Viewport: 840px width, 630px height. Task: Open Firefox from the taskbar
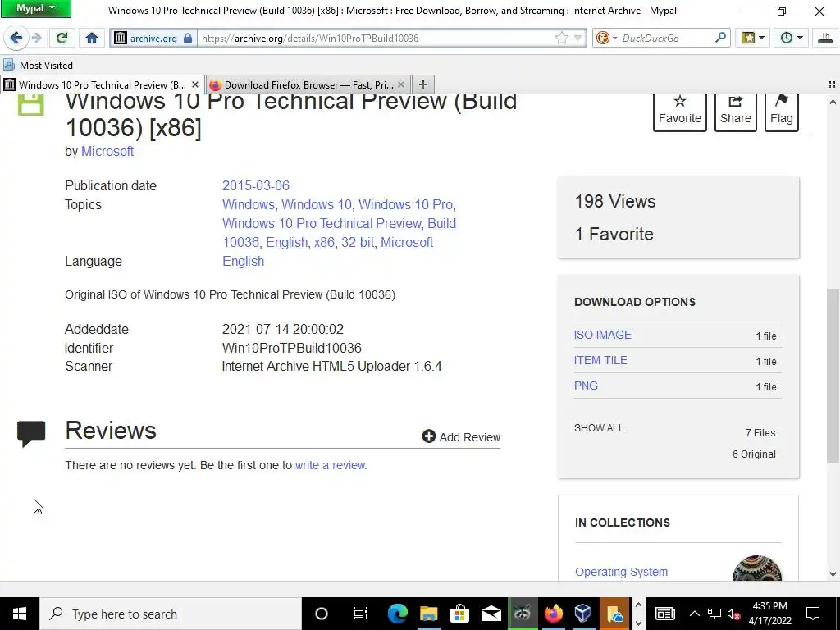click(553, 614)
